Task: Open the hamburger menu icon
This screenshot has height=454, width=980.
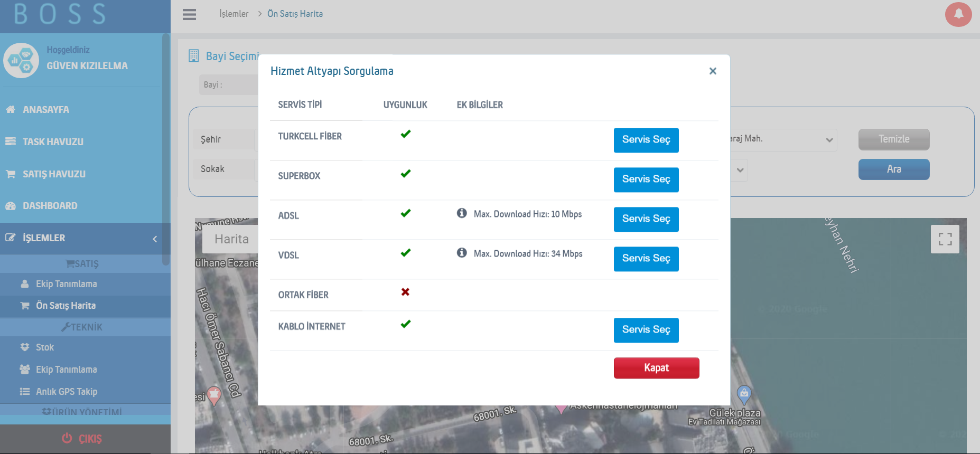Action: click(x=189, y=14)
